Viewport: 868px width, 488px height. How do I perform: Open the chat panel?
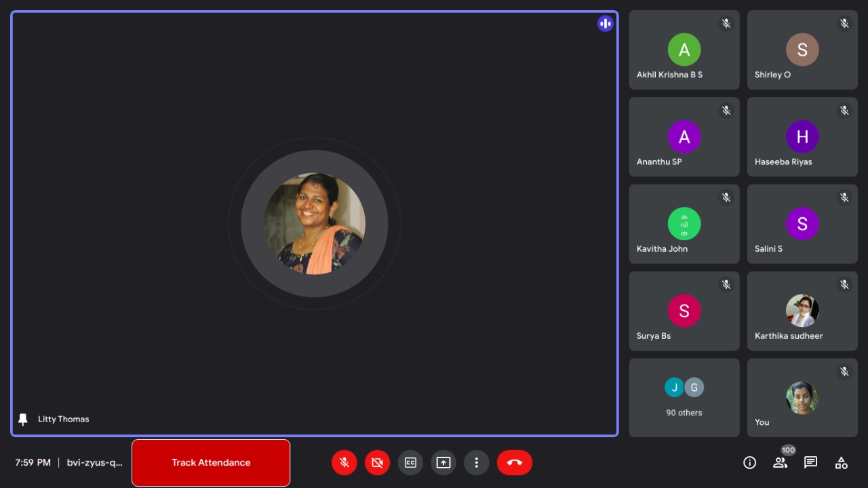tap(810, 463)
